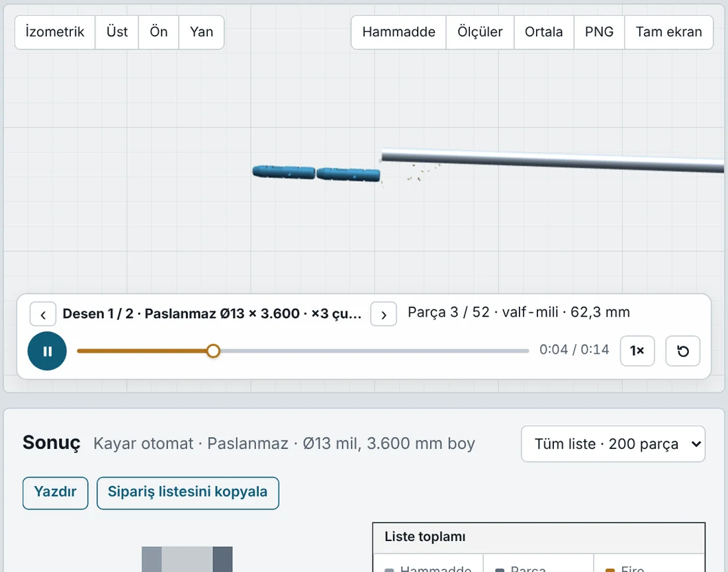Viewport: 728px width, 572px height.
Task: Click the 'Kayar otomat · Paslanmaz · Ø13 mil' summary text
Action: 284,444
